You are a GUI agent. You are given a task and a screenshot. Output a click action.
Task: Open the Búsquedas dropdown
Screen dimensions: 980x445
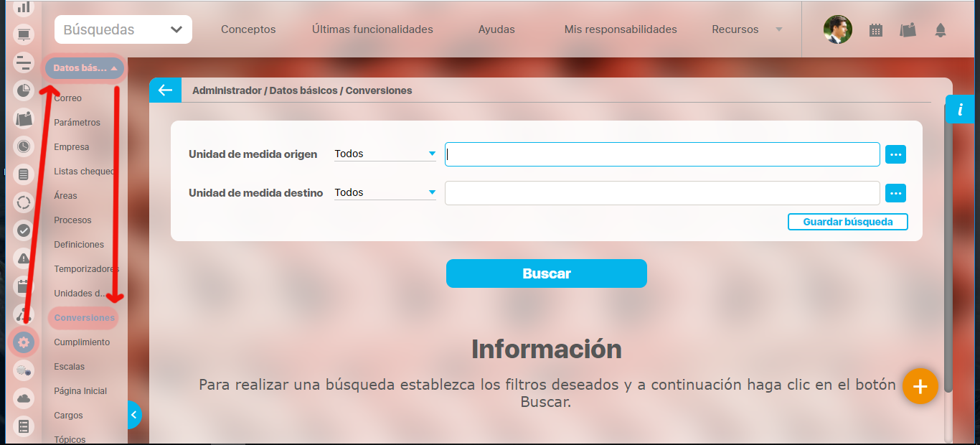123,29
